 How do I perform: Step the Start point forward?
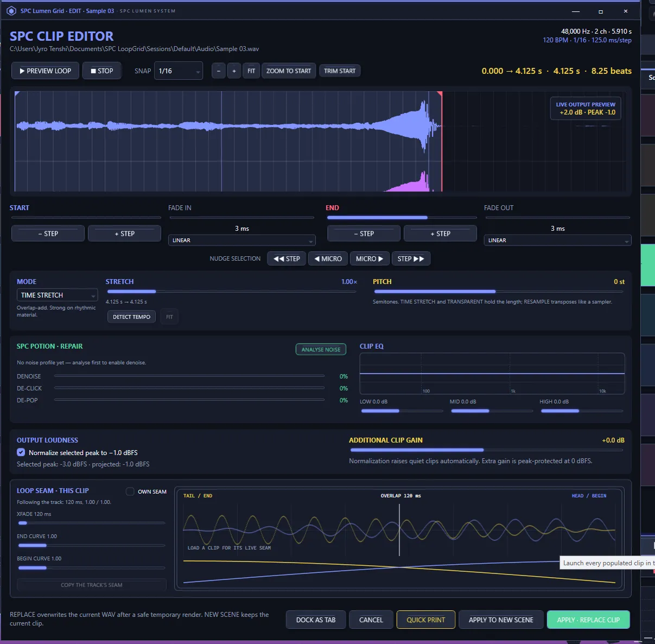[124, 233]
